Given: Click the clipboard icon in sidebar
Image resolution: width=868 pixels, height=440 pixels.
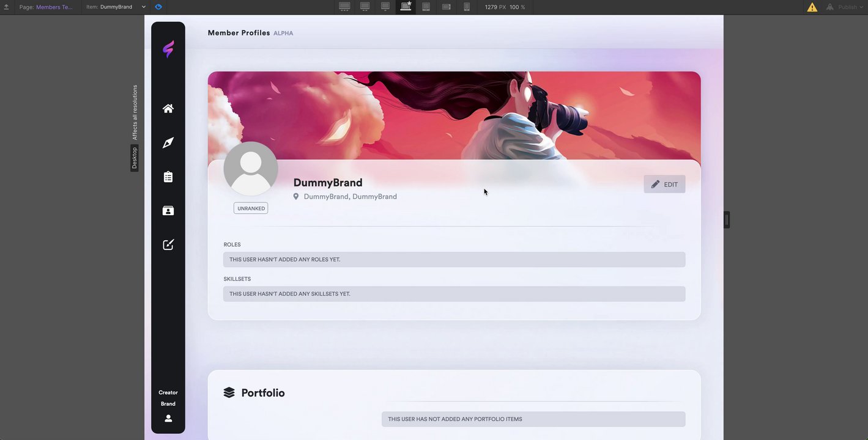Looking at the screenshot, I should (168, 177).
